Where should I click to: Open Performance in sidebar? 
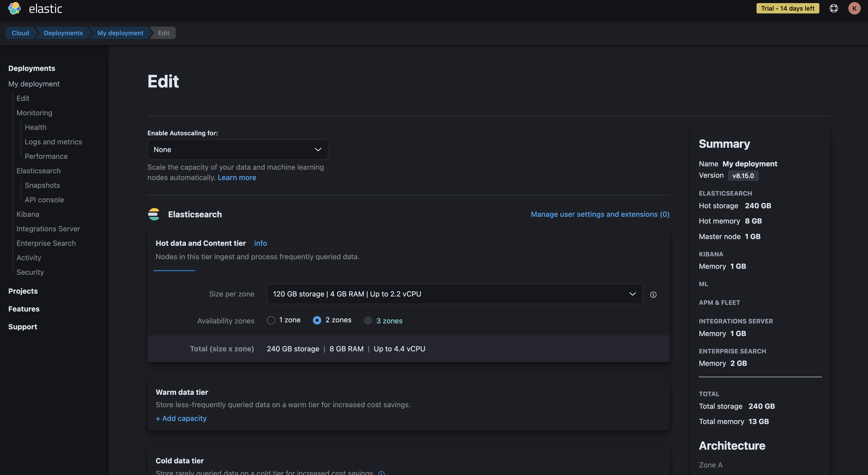point(46,157)
